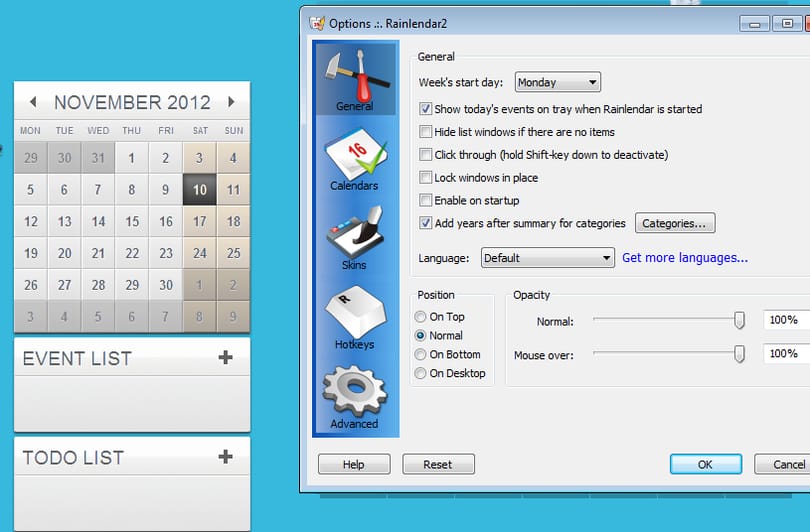Go to previous month in calendar widget
Image resolution: width=810 pixels, height=532 pixels.
click(33, 102)
